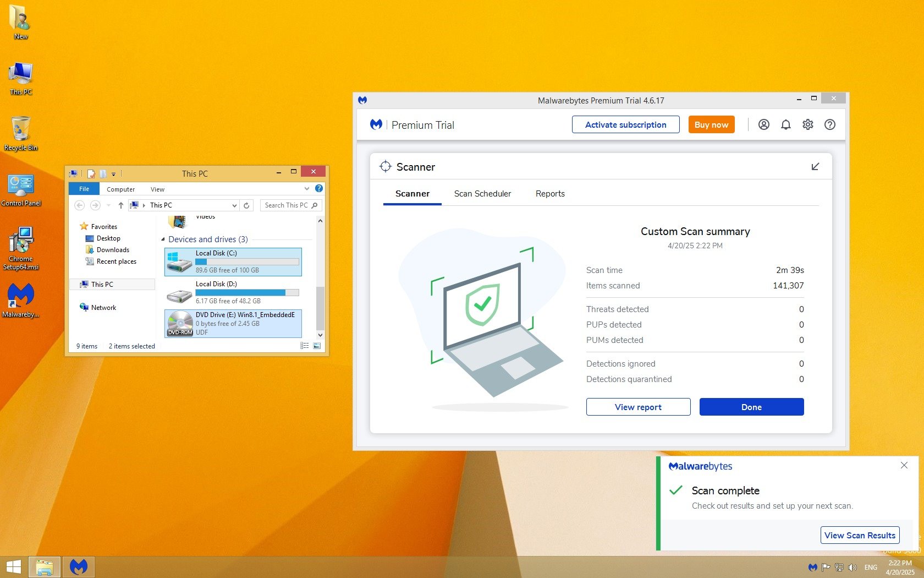The width and height of the screenshot is (924, 578).
Task: Click the Local Disk (C:) usage bar
Action: pyautogui.click(x=248, y=261)
